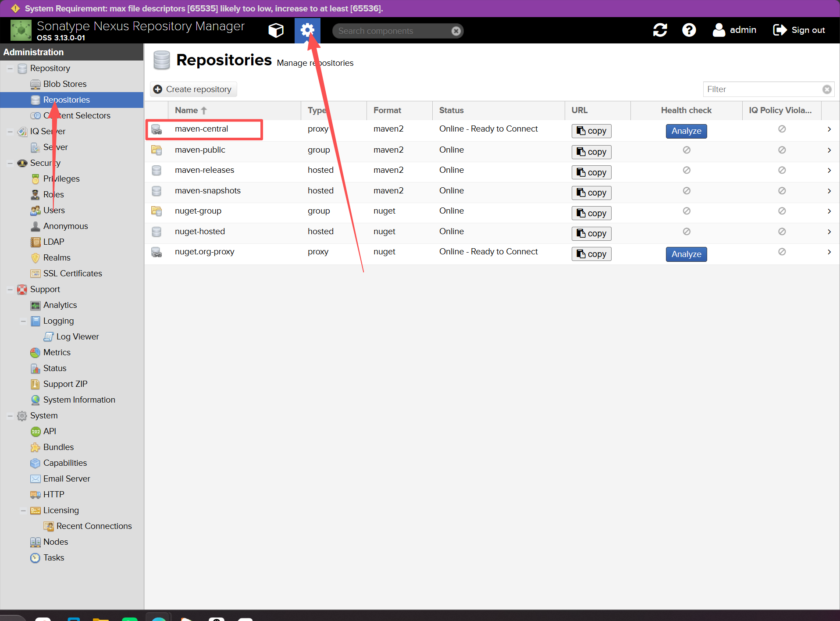The height and width of the screenshot is (621, 840).
Task: Click Create repository button
Action: [193, 89]
